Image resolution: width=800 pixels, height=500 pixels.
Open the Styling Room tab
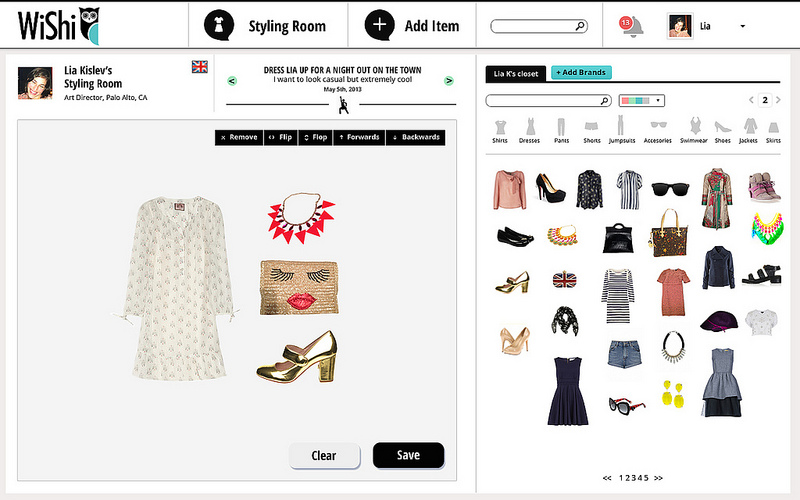click(x=266, y=26)
